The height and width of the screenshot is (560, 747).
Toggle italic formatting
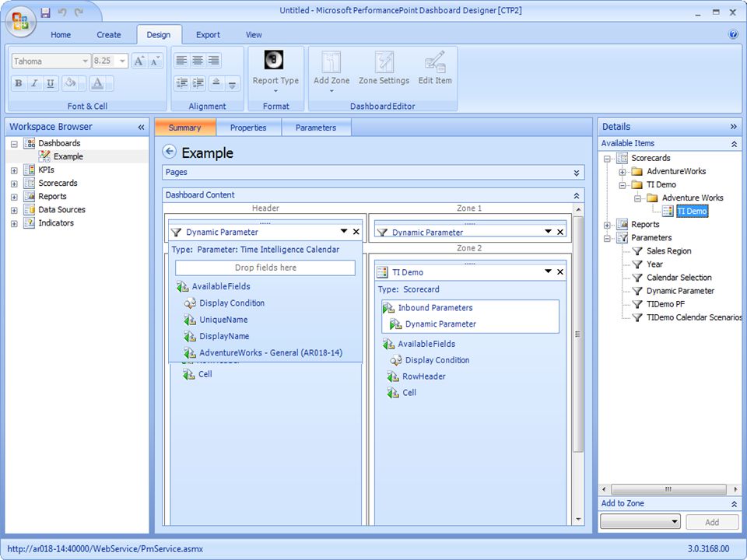tap(34, 83)
